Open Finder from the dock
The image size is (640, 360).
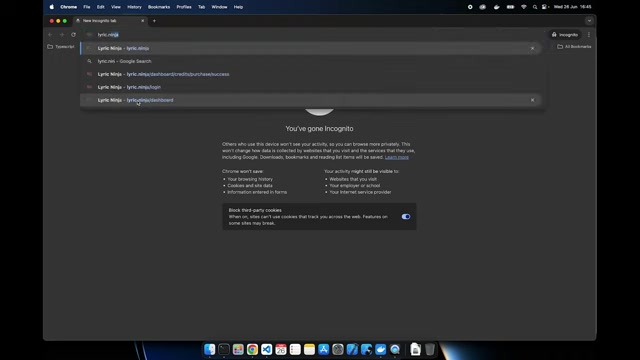pos(209,349)
